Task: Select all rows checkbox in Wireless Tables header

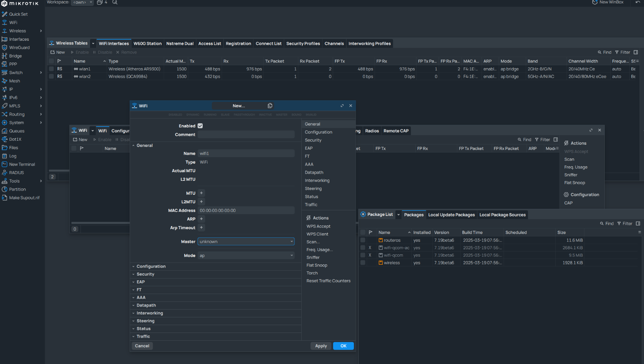Action: [x=52, y=61]
